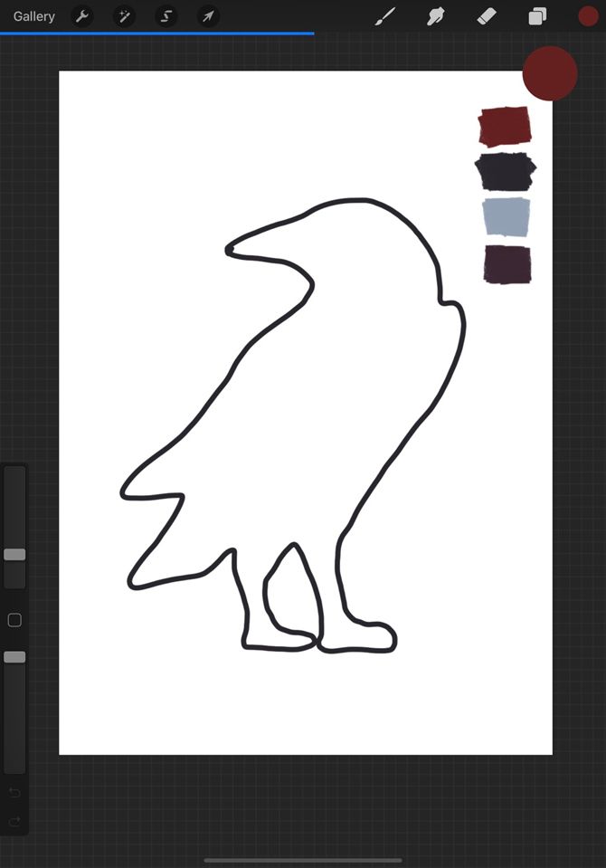The height and width of the screenshot is (868, 606).
Task: Select the Smudge tool
Action: [x=436, y=16]
